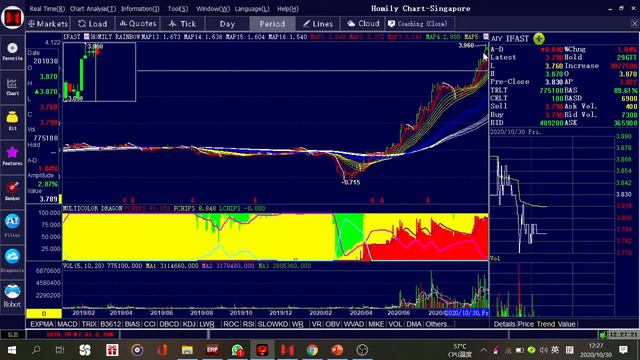Open WhatsApp from taskbar
640x360 pixels.
(x=238, y=350)
